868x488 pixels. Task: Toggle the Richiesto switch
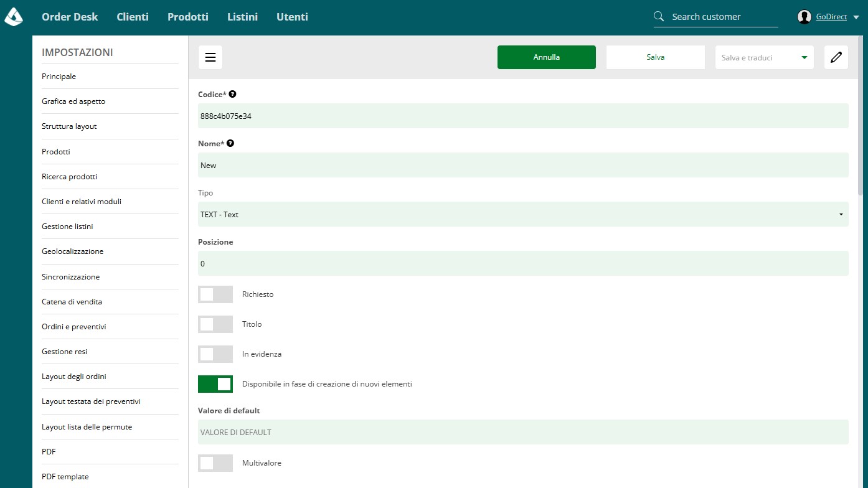[x=215, y=294]
